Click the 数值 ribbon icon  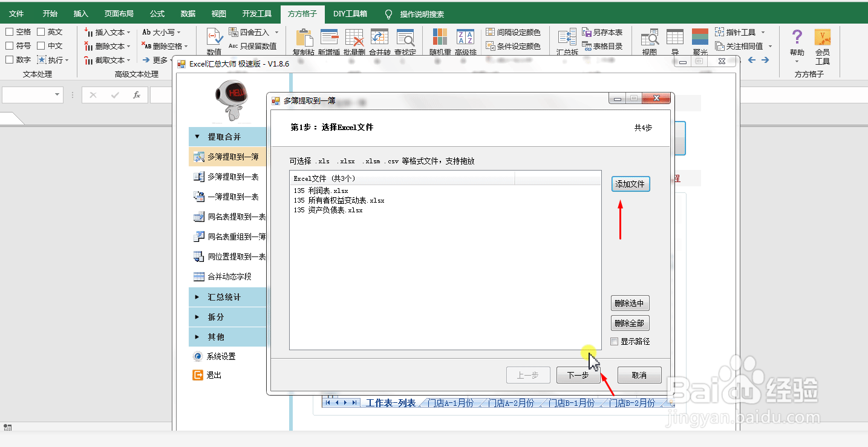(214, 38)
